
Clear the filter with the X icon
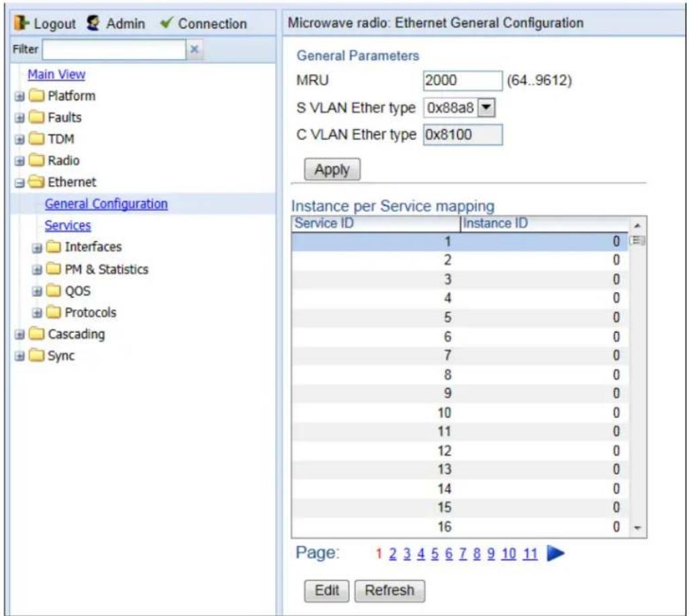194,49
